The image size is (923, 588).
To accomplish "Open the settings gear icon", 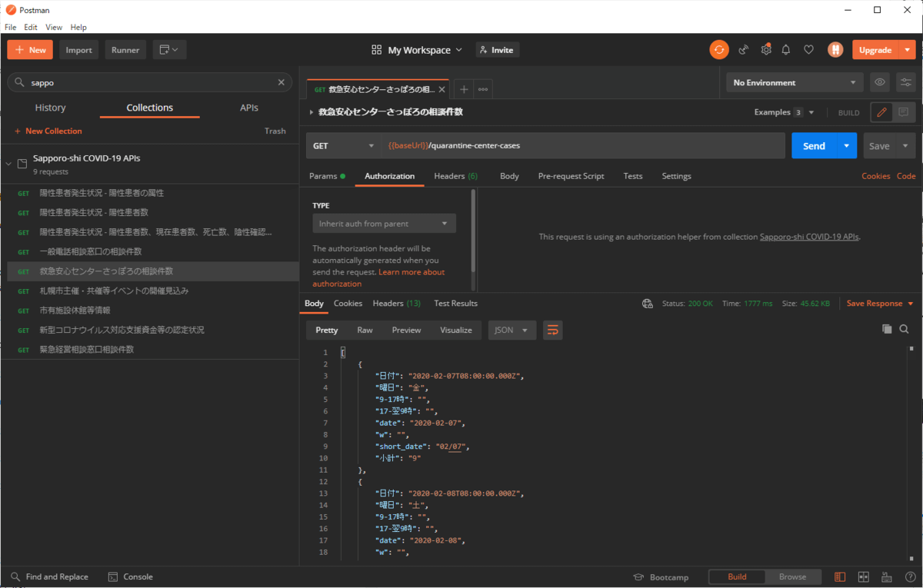I will coord(766,50).
